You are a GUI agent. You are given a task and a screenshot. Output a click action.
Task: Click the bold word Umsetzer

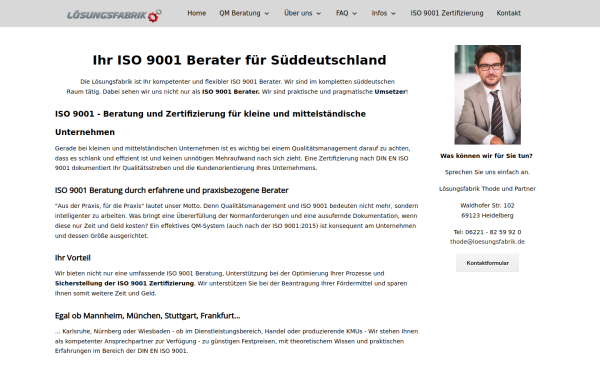390,92
